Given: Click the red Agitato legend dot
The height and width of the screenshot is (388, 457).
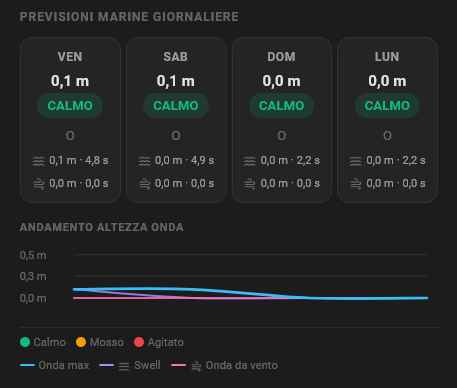Looking at the screenshot, I should tap(139, 342).
